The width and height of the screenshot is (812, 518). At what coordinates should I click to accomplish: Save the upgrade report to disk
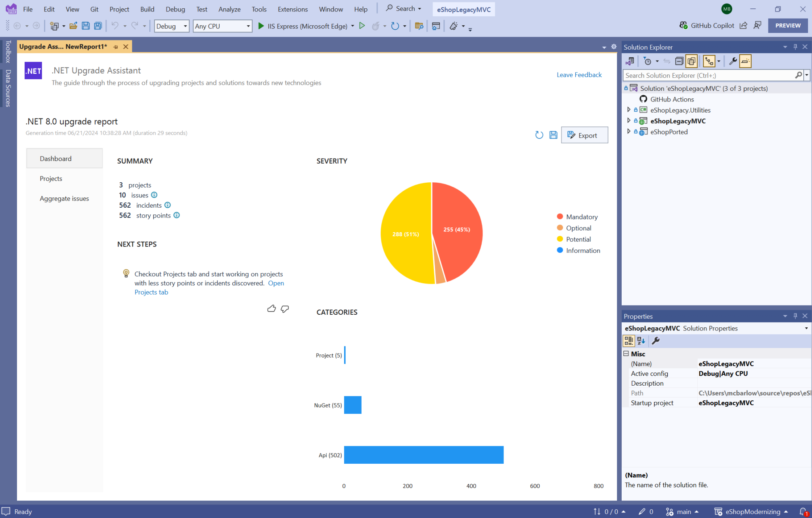(553, 135)
